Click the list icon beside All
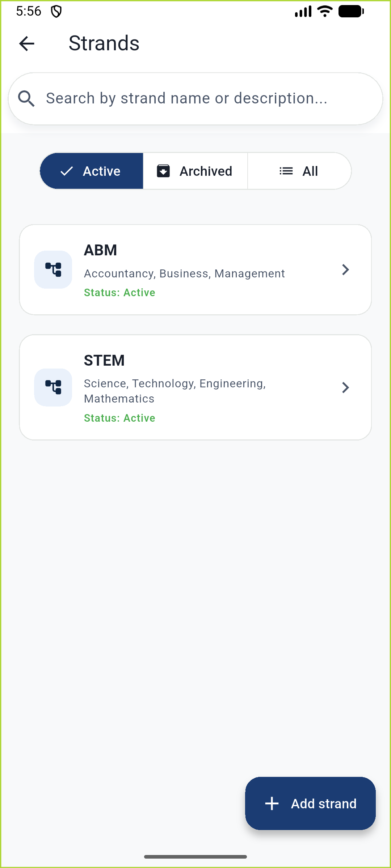Image resolution: width=391 pixels, height=868 pixels. click(286, 171)
